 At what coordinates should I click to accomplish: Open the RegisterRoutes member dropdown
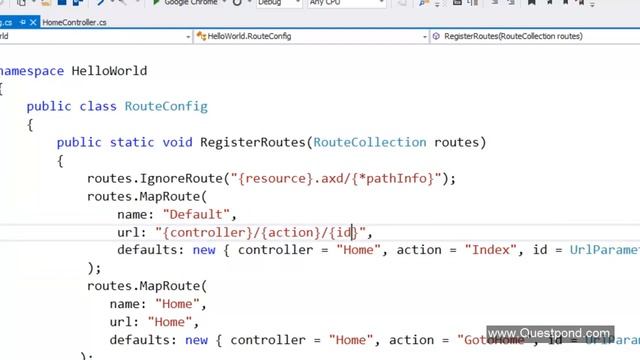click(x=536, y=36)
